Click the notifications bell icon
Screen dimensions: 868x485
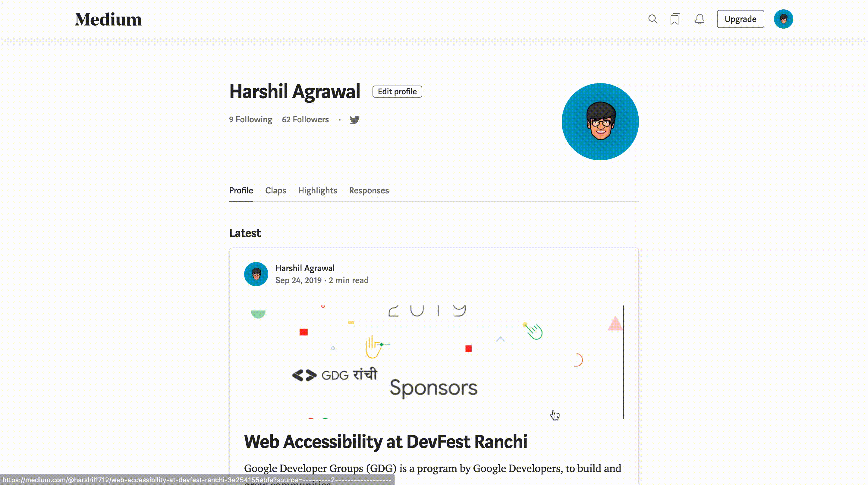pyautogui.click(x=700, y=18)
